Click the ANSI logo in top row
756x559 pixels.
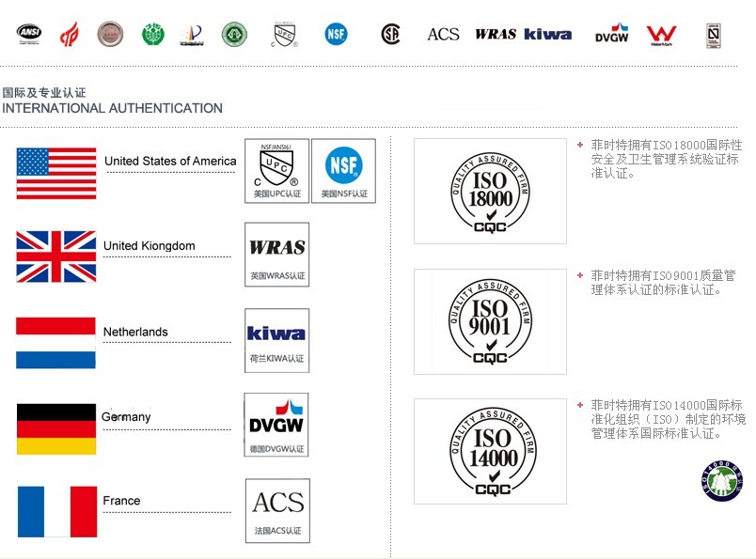click(x=28, y=35)
